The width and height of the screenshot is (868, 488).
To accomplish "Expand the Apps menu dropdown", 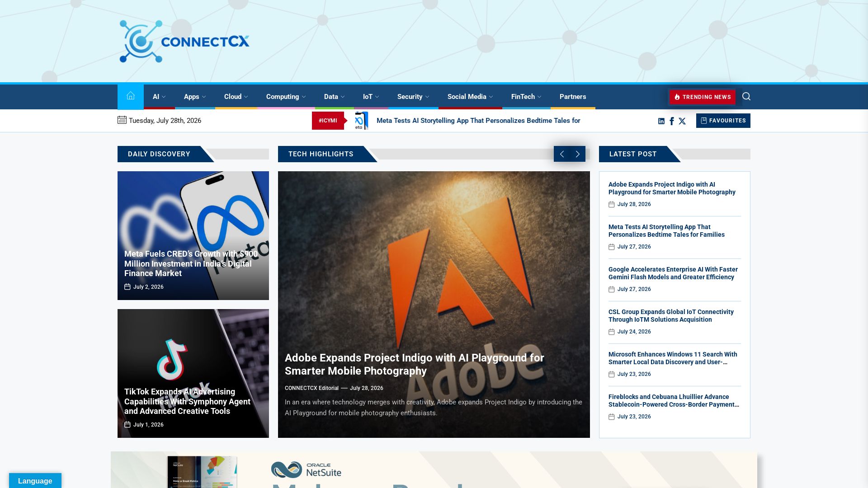I will pyautogui.click(x=195, y=97).
